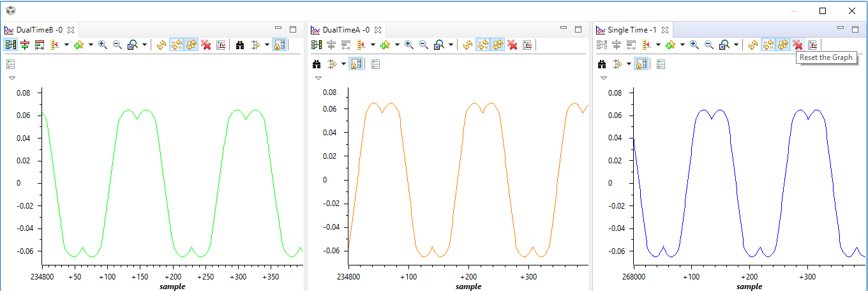The image size is (868, 291).
Task: Close the DualTimeB -0 tab
Action: (x=71, y=29)
